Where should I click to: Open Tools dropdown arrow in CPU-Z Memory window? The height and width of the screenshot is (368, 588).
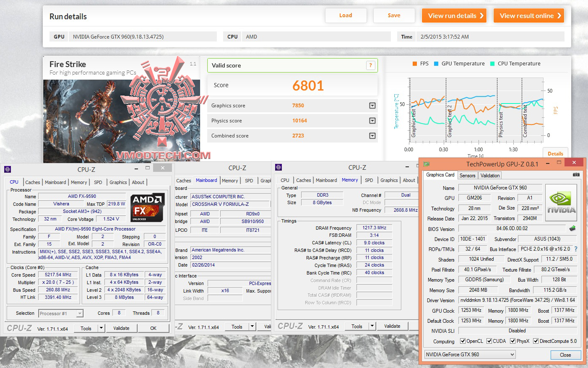tap(372, 326)
